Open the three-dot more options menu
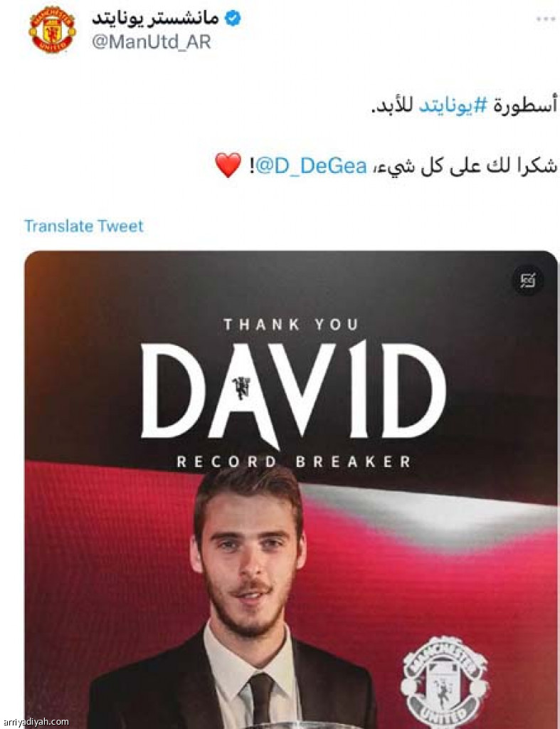This screenshot has width=560, height=729. point(546,19)
